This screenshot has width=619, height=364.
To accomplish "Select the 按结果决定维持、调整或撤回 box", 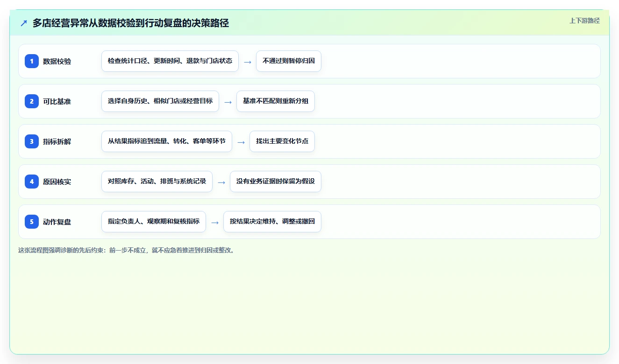I will pyautogui.click(x=272, y=222).
